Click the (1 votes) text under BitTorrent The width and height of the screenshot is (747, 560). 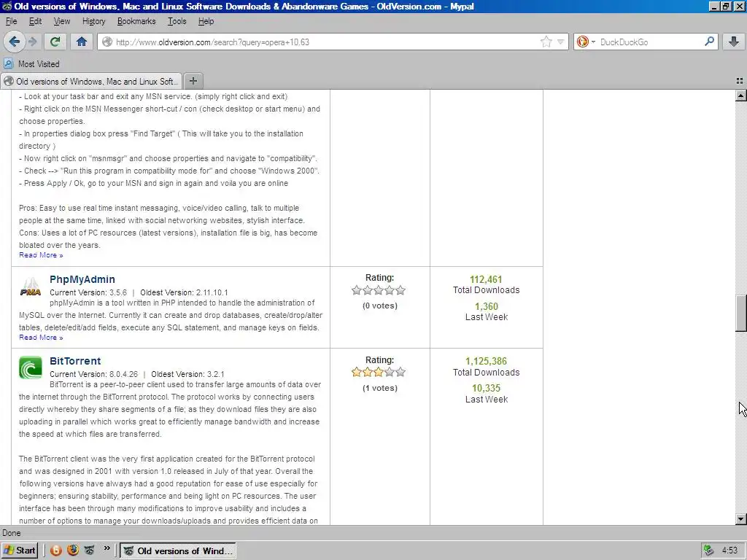[379, 388]
